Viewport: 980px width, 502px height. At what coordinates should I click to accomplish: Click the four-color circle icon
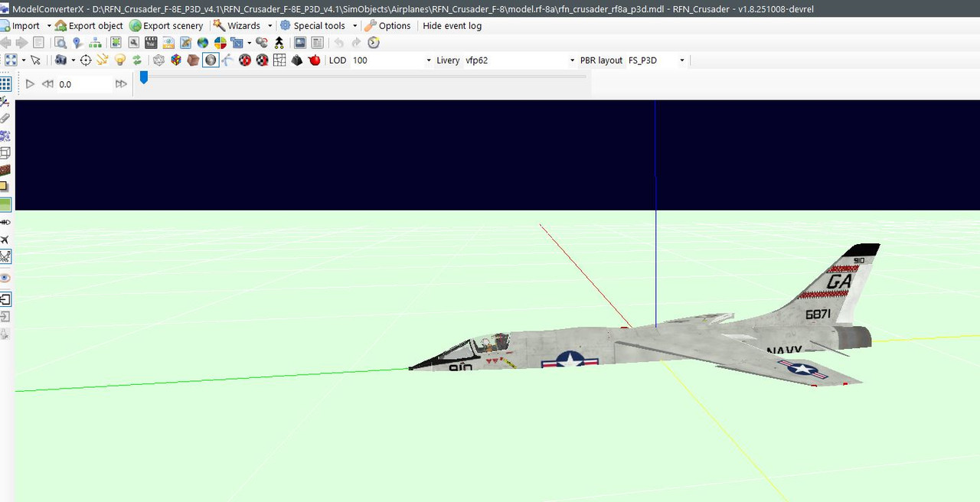220,43
